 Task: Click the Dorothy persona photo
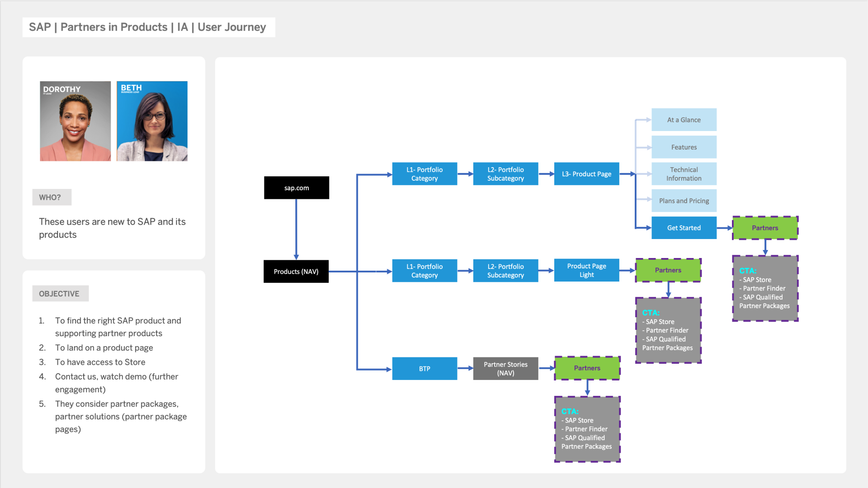point(75,121)
